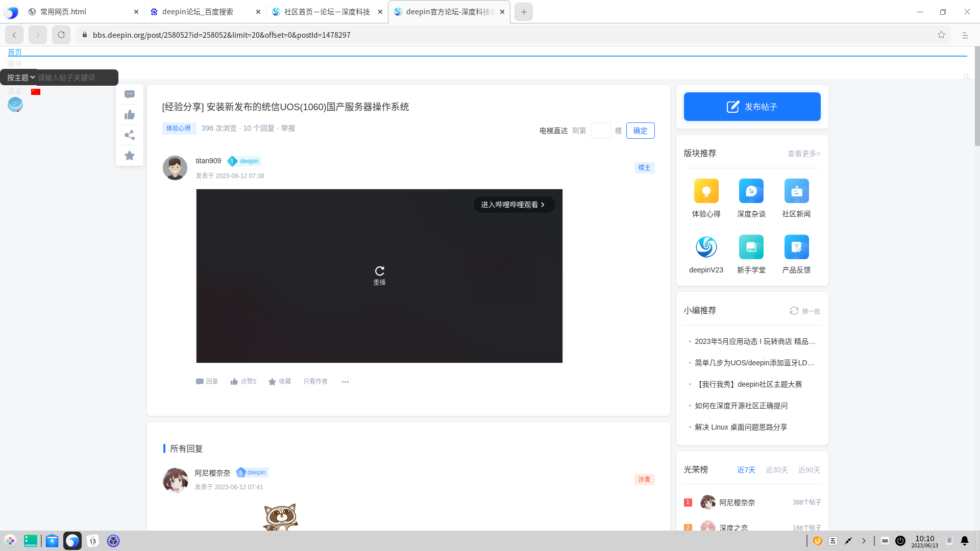Open the deepinV23 forum section icon
The height and width of the screenshot is (551, 980).
[x=706, y=246]
